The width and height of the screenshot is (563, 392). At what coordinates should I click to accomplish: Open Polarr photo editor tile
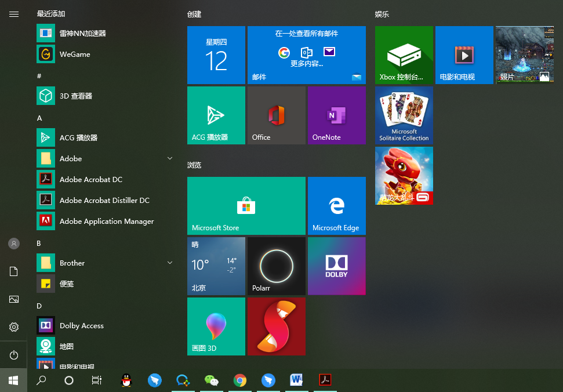[x=276, y=266]
